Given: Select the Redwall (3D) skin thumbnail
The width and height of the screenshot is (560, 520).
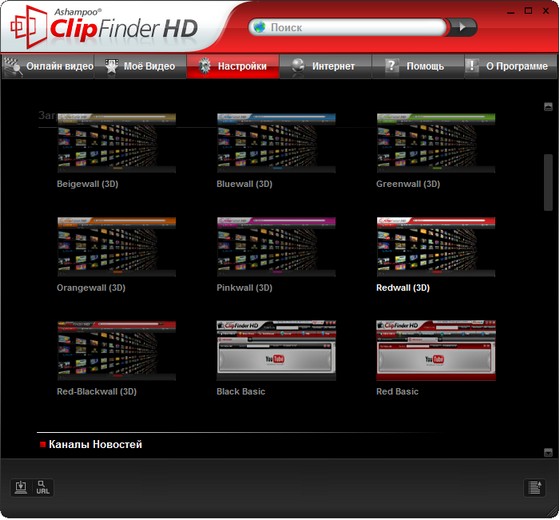Looking at the screenshot, I should (x=436, y=247).
